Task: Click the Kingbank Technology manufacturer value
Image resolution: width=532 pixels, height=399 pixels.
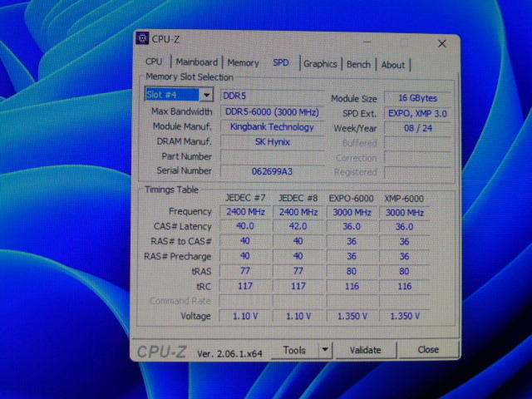Action: click(273, 127)
